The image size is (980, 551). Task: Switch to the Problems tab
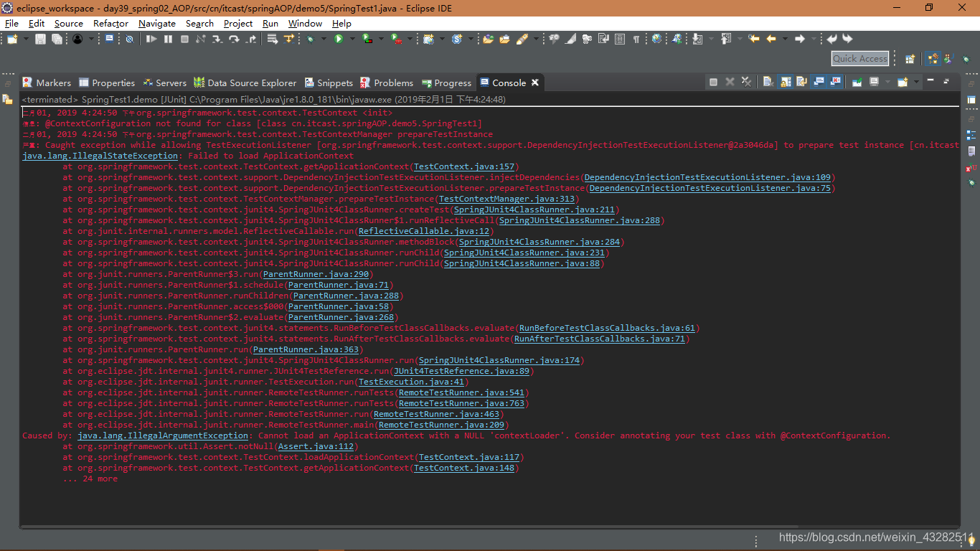point(387,83)
